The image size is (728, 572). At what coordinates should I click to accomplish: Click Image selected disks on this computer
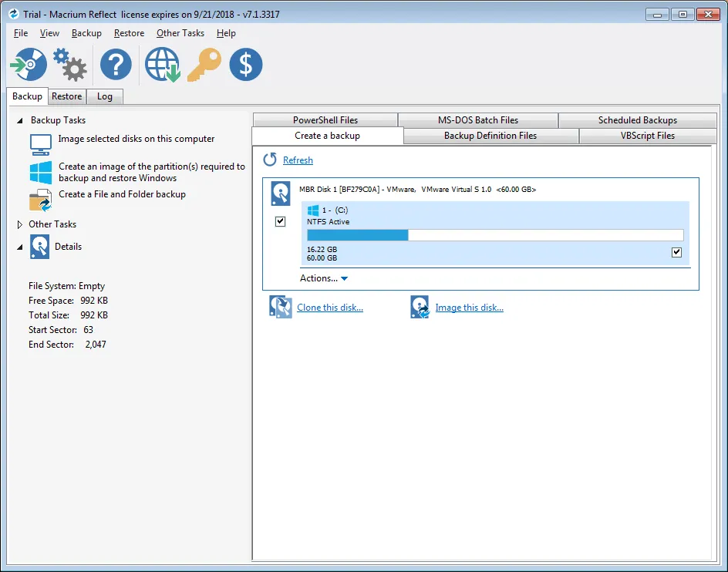(136, 139)
